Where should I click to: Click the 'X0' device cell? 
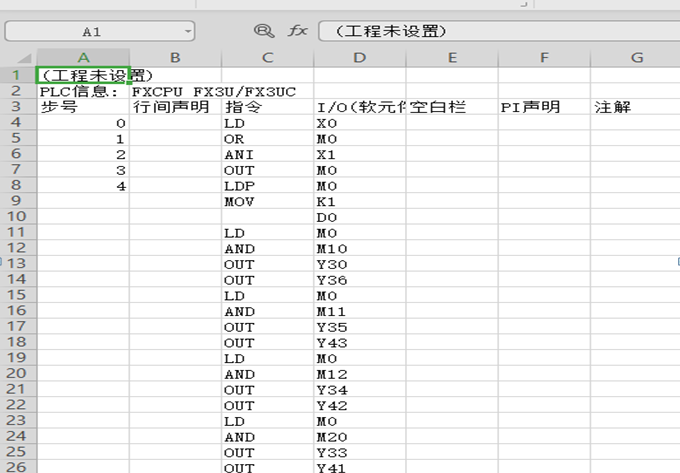coord(360,123)
